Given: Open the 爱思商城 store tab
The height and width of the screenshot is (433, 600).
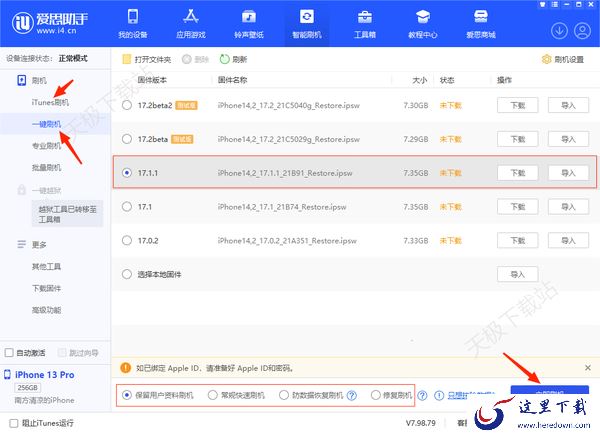Looking at the screenshot, I should 481,24.
